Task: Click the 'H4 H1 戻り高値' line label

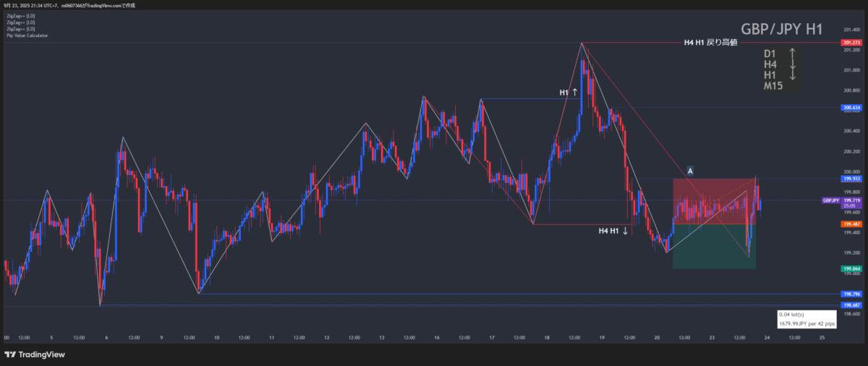Action: pyautogui.click(x=710, y=43)
